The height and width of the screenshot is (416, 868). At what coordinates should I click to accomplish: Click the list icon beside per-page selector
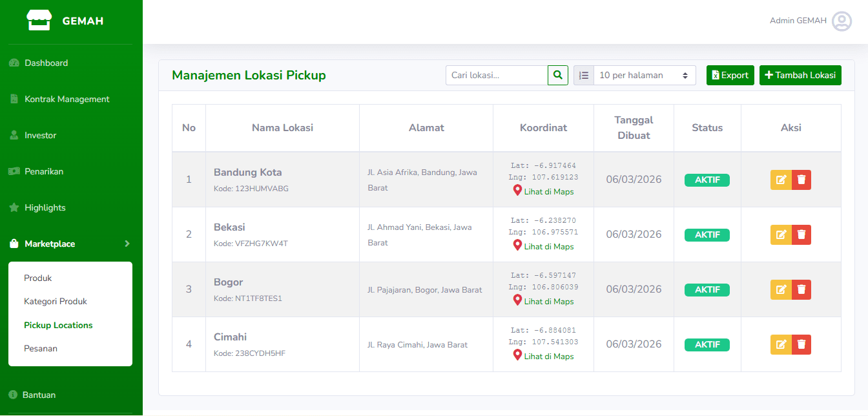click(x=584, y=76)
